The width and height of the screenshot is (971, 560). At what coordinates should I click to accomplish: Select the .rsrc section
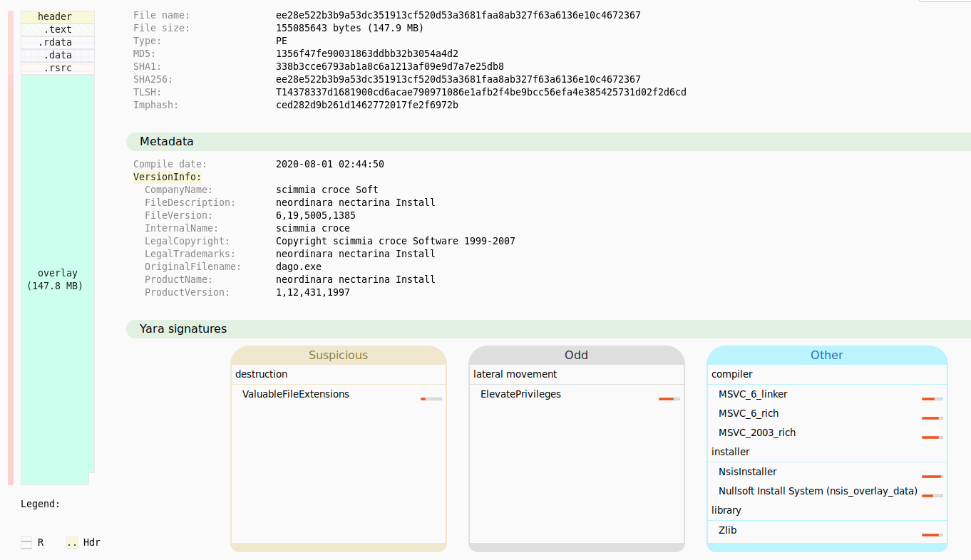[57, 67]
